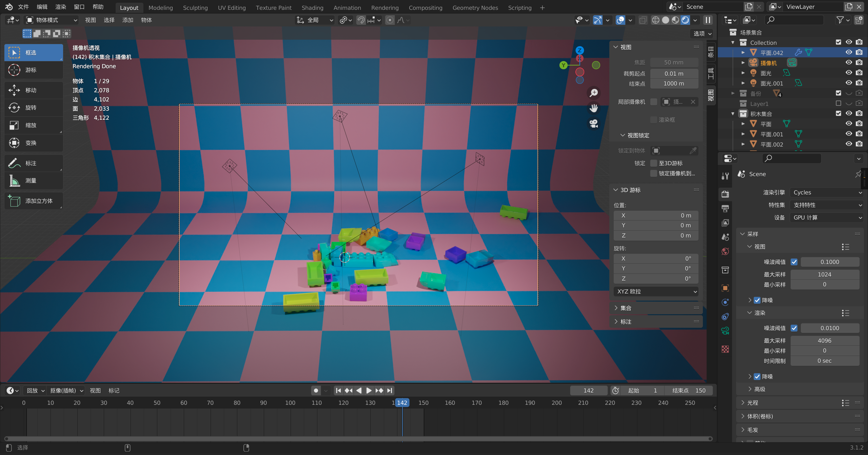This screenshot has height=455, width=868.
Task: Uncheck the Collection exclude checkbox
Action: 839,42
